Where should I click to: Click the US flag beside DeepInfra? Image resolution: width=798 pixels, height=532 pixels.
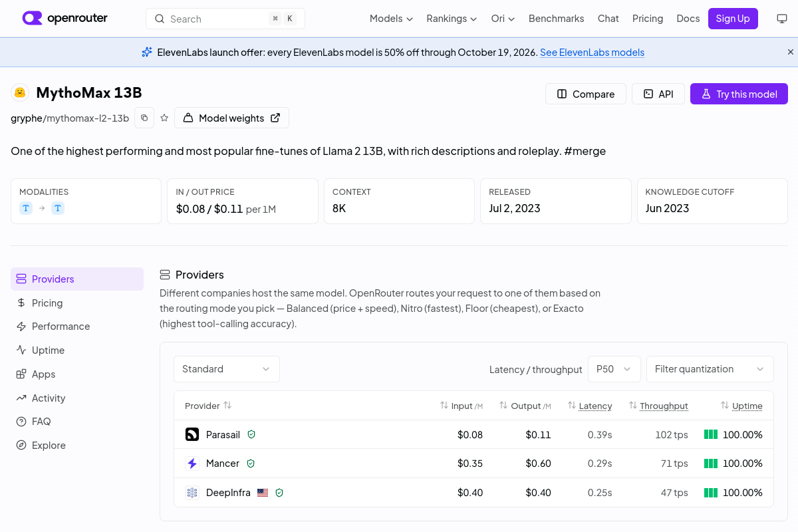tap(263, 493)
